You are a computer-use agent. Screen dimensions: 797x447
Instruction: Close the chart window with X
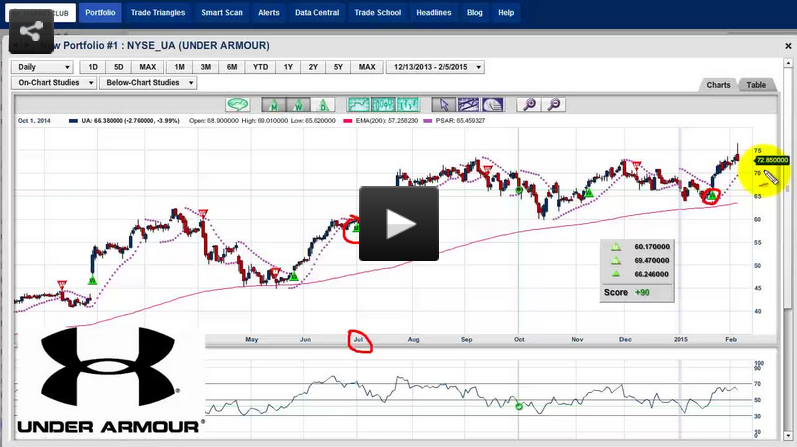[x=788, y=46]
